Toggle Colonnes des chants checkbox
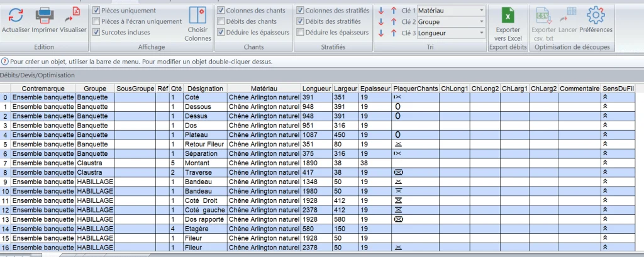 click(x=221, y=10)
